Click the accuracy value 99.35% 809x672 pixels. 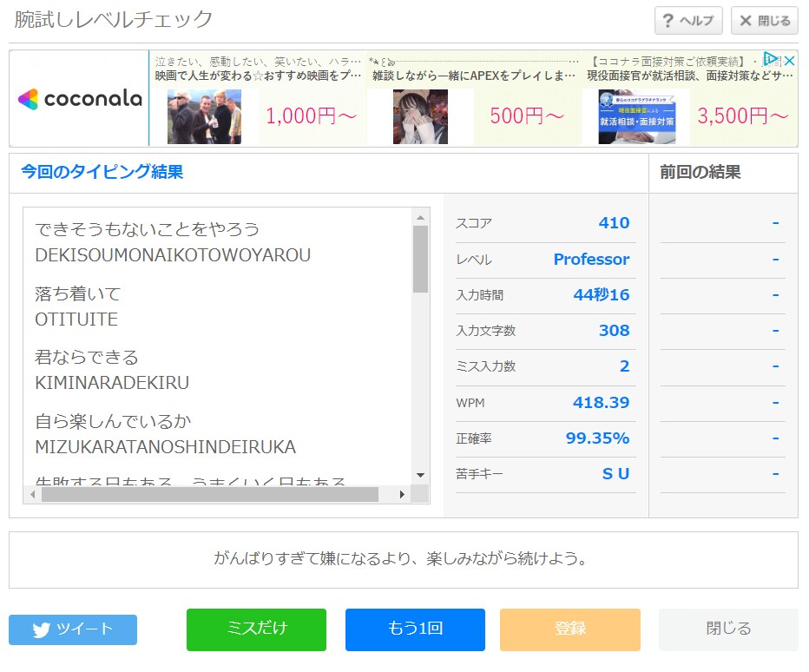click(597, 438)
